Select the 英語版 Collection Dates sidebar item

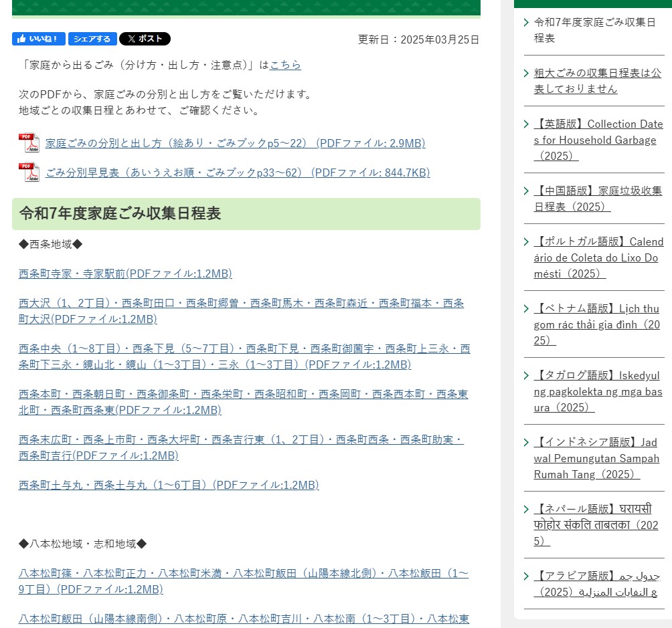598,140
